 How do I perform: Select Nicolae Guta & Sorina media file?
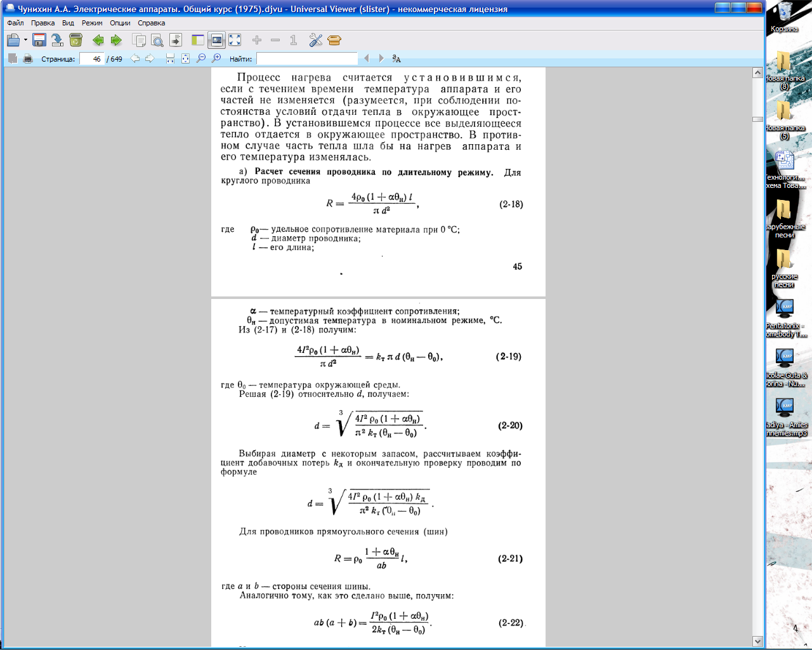coord(785,367)
